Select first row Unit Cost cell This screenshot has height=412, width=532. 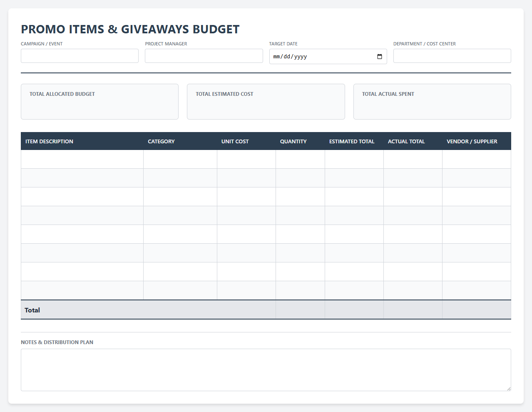(x=246, y=159)
